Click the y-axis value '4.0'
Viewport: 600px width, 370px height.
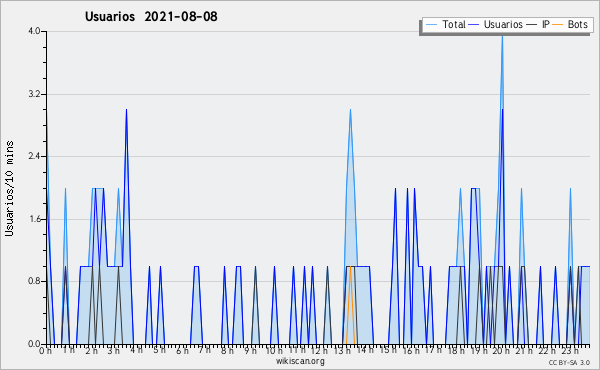34,31
